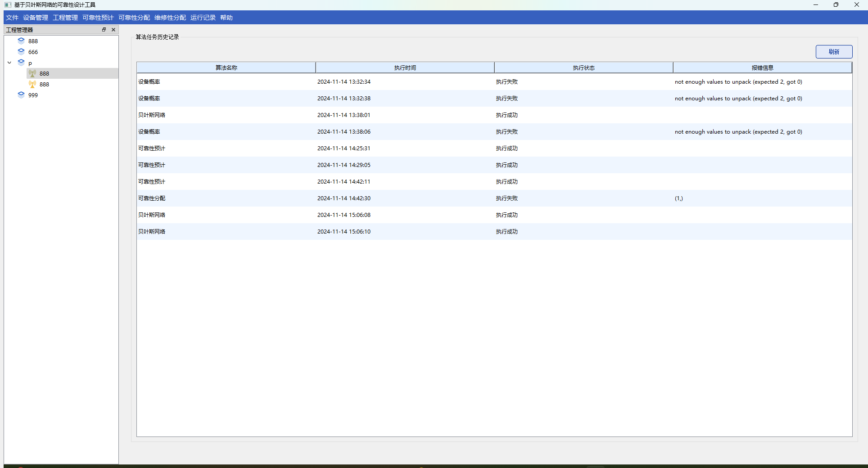
Task: Open the 设备管理 menu
Action: 36,18
